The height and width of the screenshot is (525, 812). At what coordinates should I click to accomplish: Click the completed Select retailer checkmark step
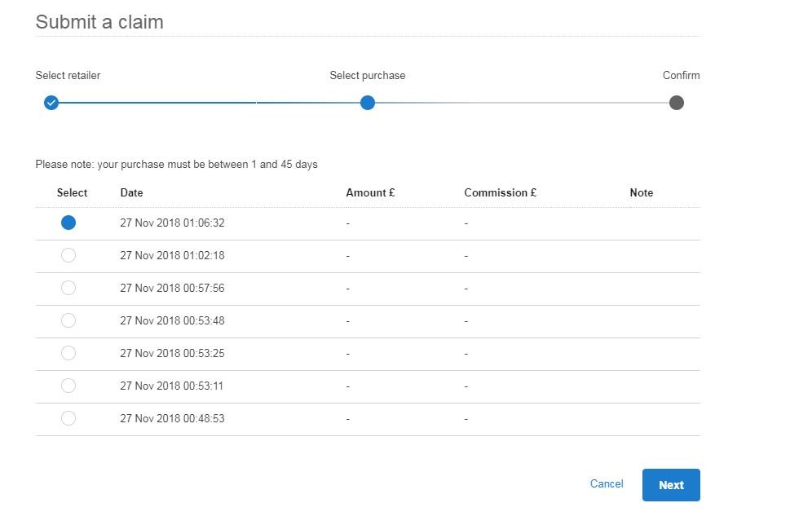51,103
